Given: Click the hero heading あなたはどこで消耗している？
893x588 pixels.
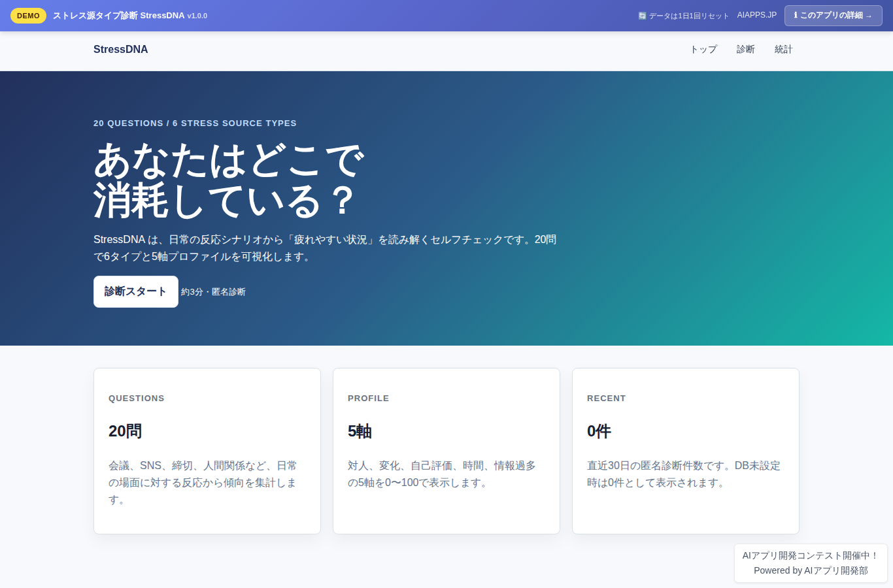Looking at the screenshot, I should pyautogui.click(x=229, y=180).
